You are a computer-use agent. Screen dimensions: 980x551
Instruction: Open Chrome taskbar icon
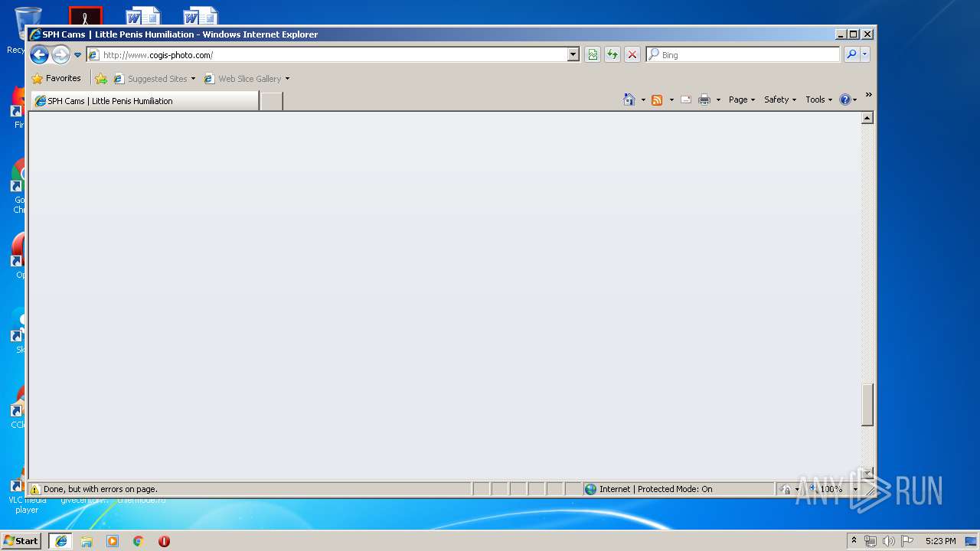click(x=138, y=541)
